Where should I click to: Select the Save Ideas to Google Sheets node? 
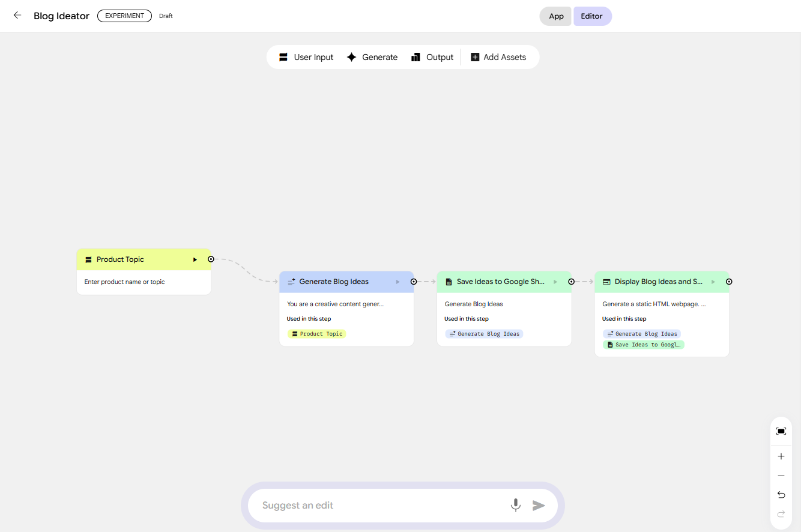pyautogui.click(x=500, y=282)
